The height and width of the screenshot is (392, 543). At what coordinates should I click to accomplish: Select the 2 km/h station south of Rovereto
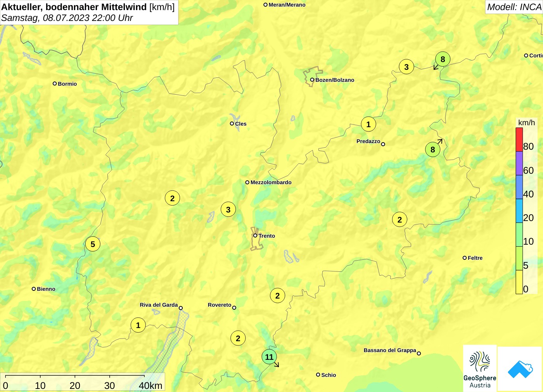238,338
